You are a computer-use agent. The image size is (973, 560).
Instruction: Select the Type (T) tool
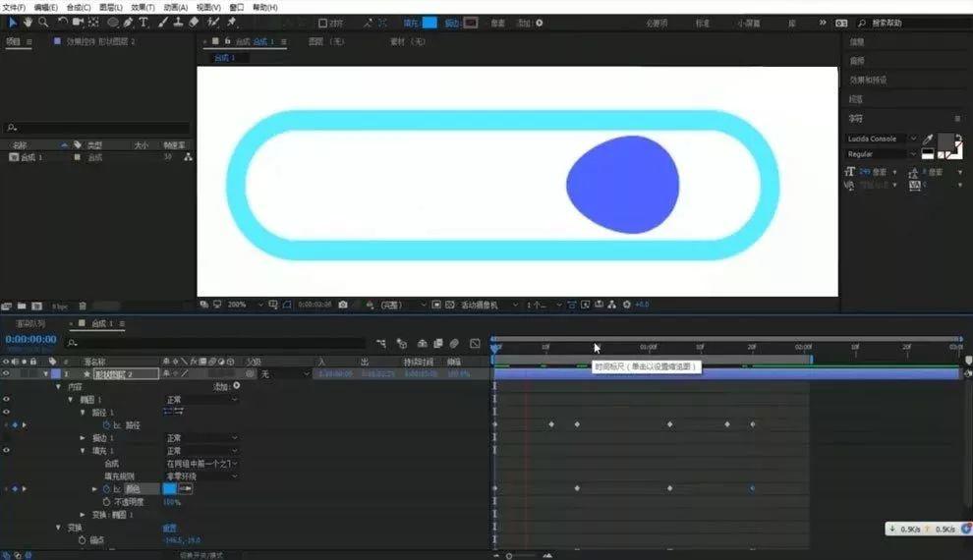(143, 23)
